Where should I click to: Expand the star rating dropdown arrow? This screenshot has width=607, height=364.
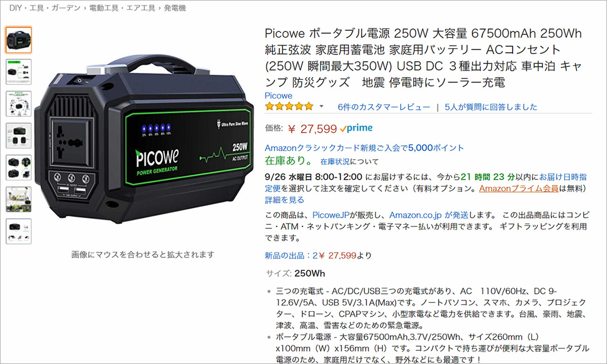coord(321,107)
